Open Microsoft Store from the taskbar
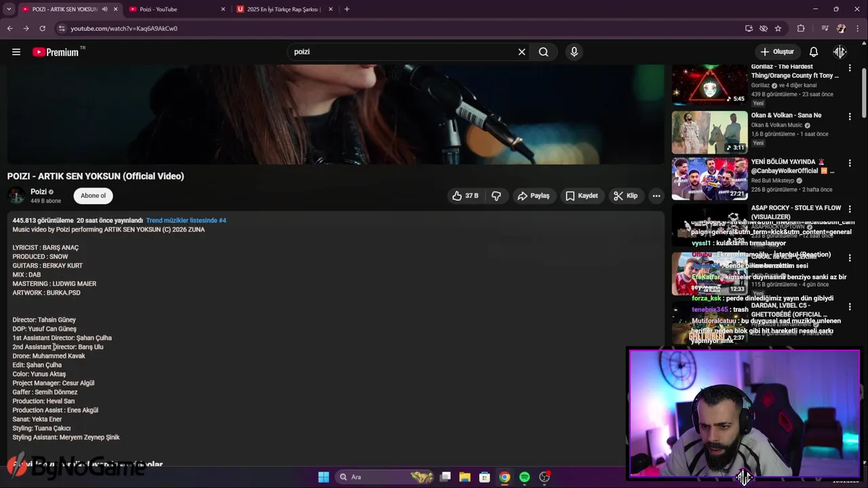 pos(485,477)
